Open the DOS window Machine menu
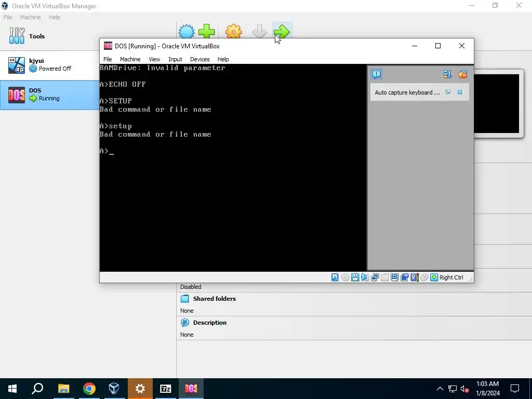Screen dimensions: 532x399 (x=130, y=59)
